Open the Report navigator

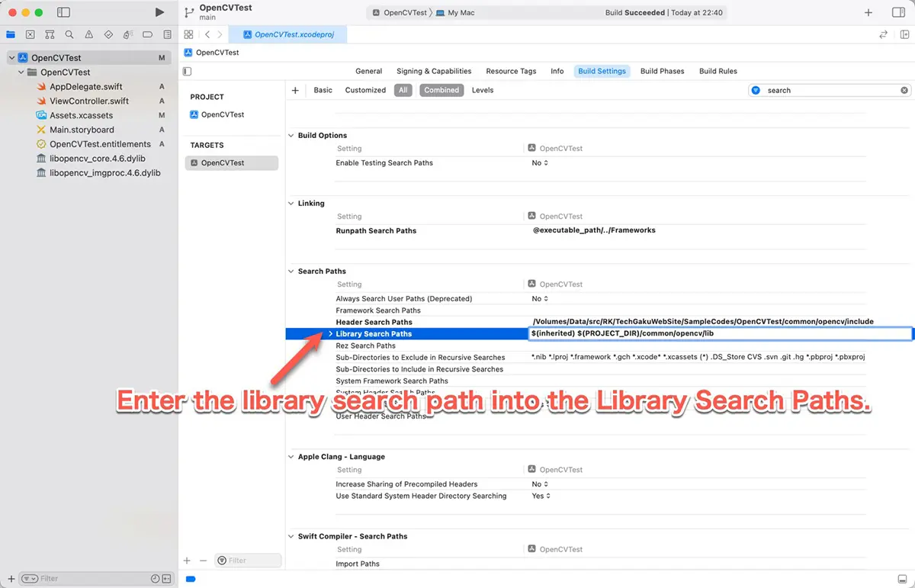pos(167,34)
